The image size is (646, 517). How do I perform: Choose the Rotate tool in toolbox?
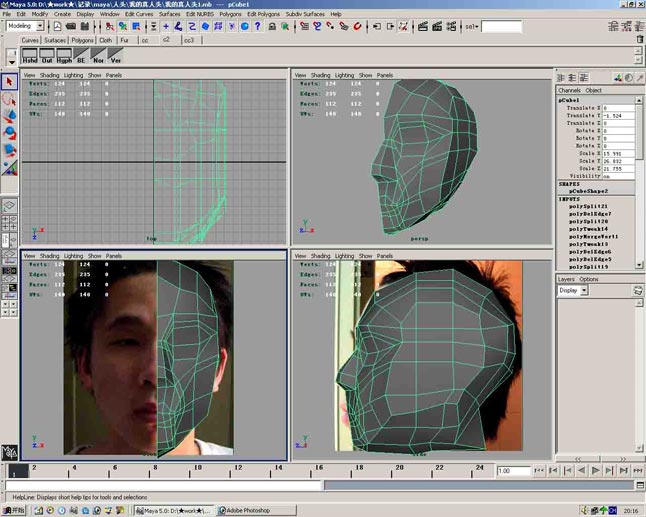[9, 133]
